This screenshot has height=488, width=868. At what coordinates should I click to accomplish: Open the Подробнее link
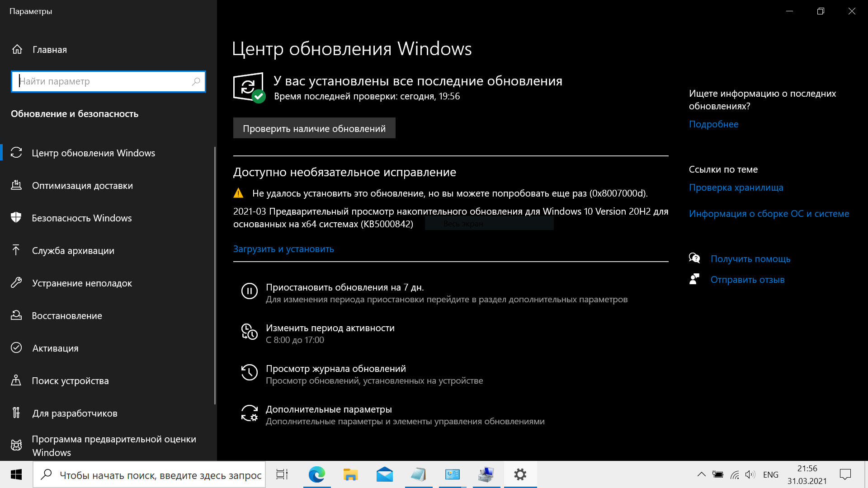coord(713,124)
